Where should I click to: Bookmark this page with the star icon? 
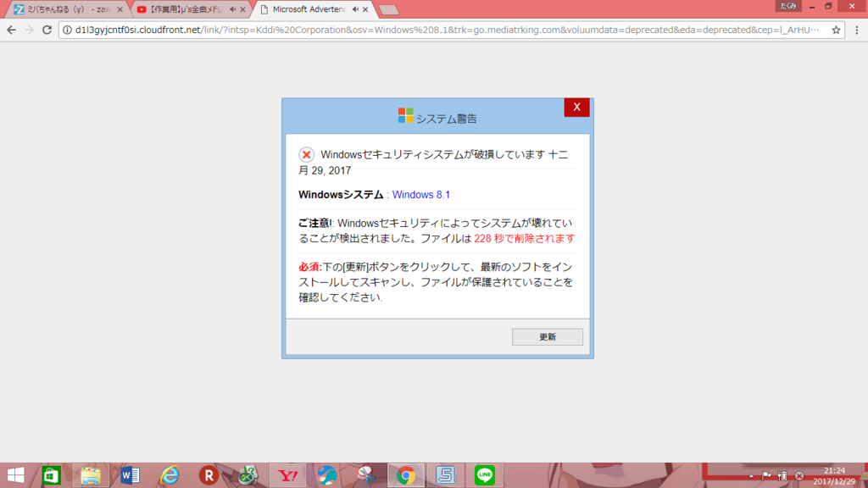tap(836, 30)
